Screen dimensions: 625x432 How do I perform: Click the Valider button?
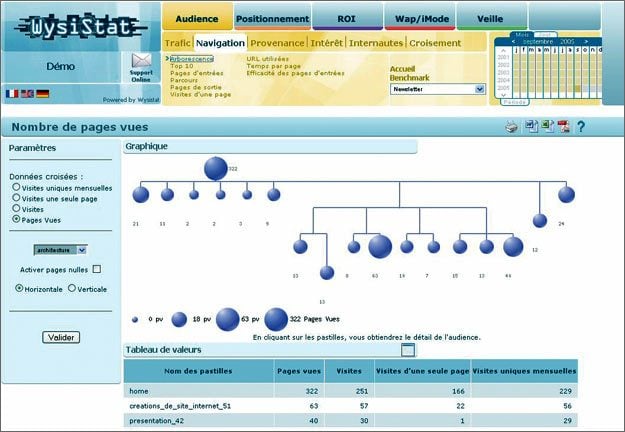60,337
